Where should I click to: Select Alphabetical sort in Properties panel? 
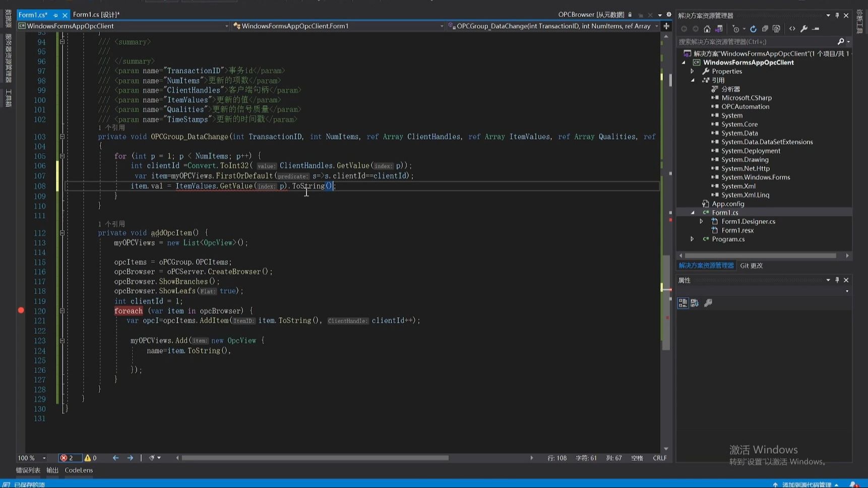pyautogui.click(x=695, y=303)
